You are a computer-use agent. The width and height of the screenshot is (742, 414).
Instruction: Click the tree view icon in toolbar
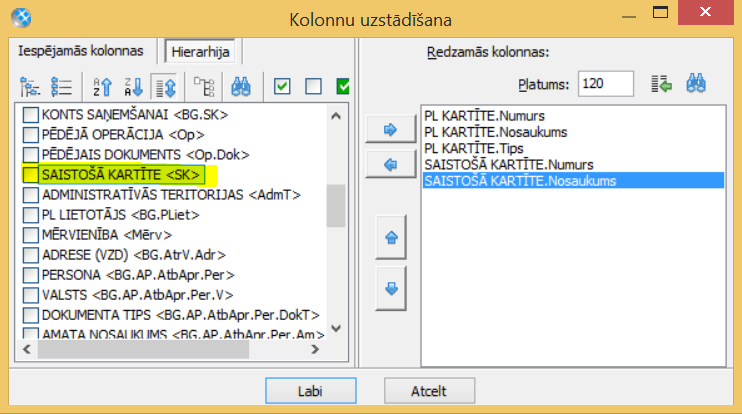(x=30, y=87)
